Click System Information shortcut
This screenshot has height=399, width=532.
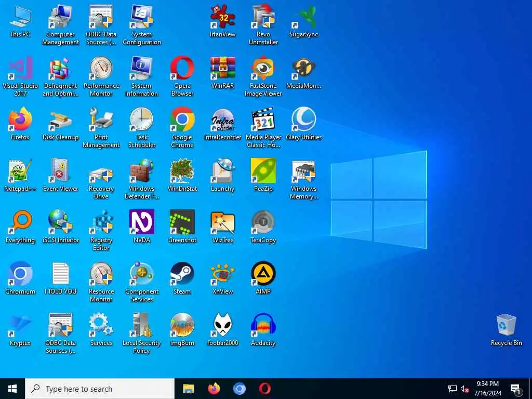[142, 76]
